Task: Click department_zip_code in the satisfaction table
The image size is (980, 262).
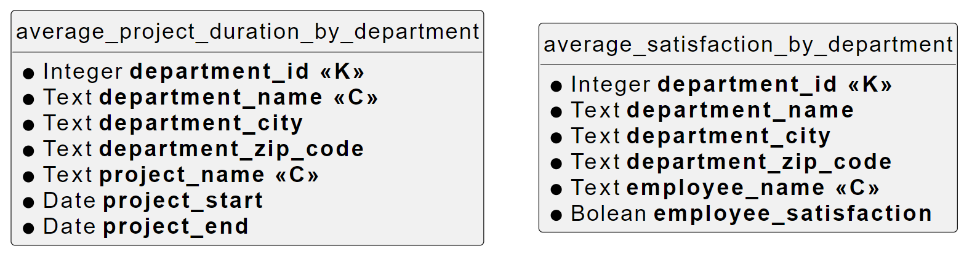Action: pos(759,162)
